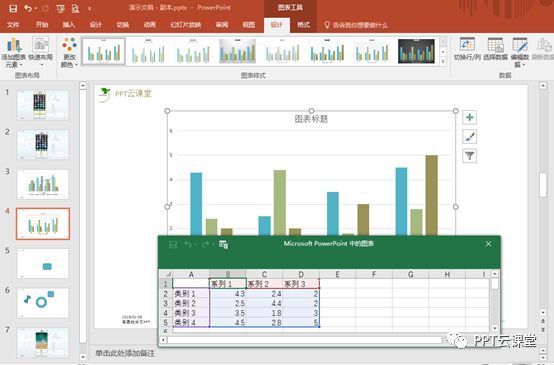Switch to the 插入 ribbon tab
This screenshot has width=554, height=365.
[x=69, y=24]
